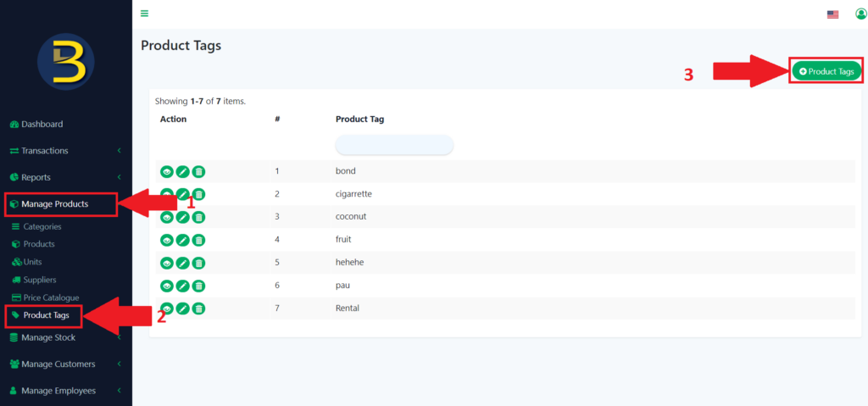View the bond tag with eye icon
868x406 pixels.
coord(167,172)
